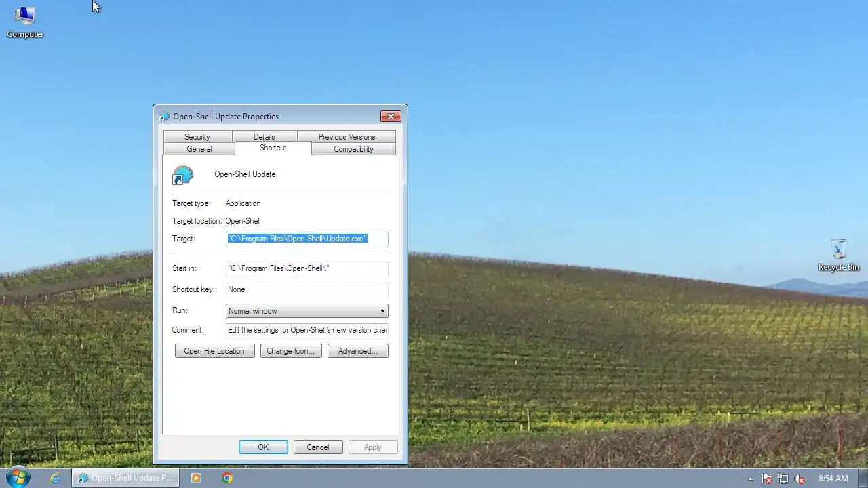The height and width of the screenshot is (488, 868).
Task: Click the Open-Shell Update Properties taskbar button
Action: coord(125,478)
